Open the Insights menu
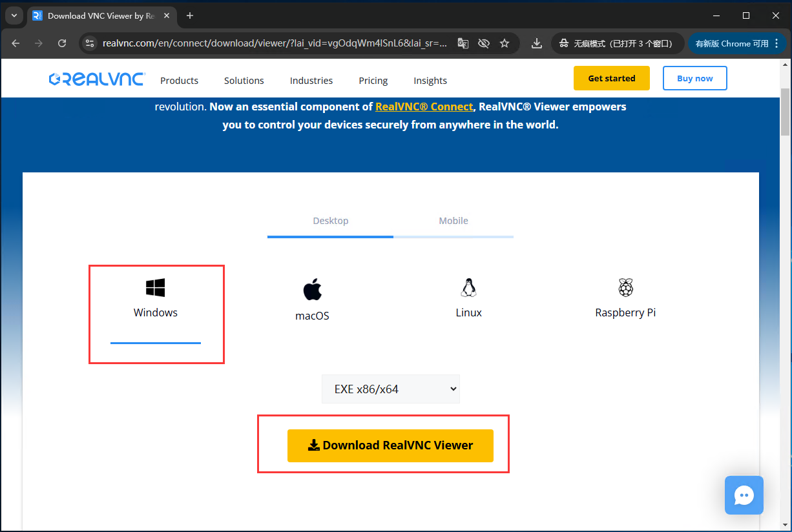 430,81
